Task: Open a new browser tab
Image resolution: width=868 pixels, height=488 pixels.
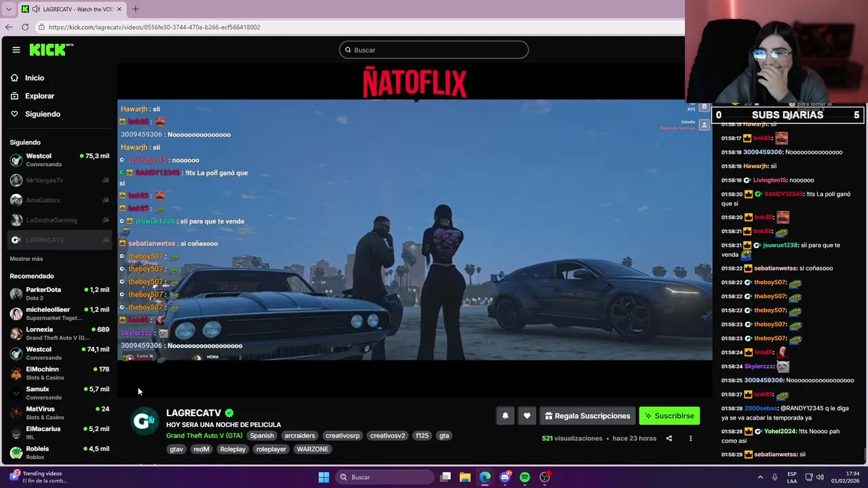Action: tap(135, 9)
